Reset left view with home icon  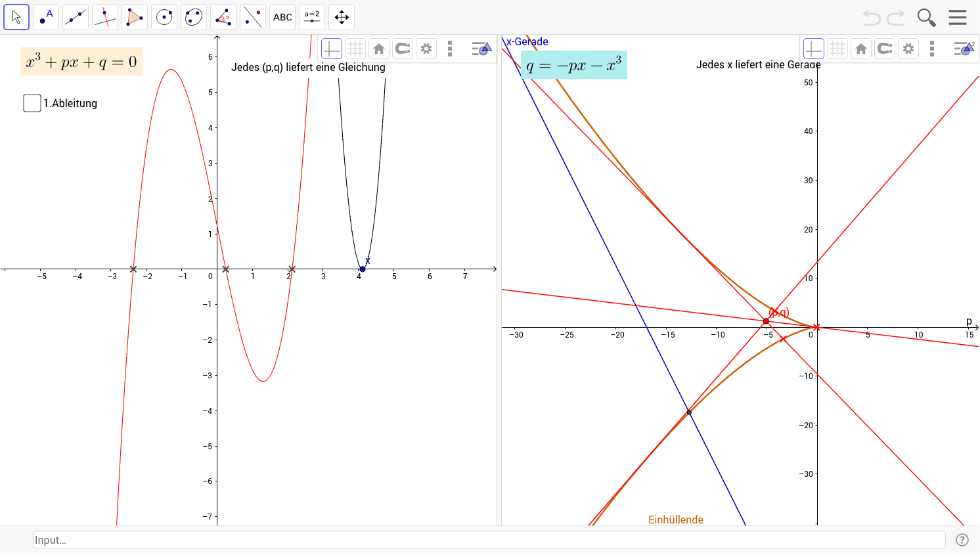pos(379,49)
